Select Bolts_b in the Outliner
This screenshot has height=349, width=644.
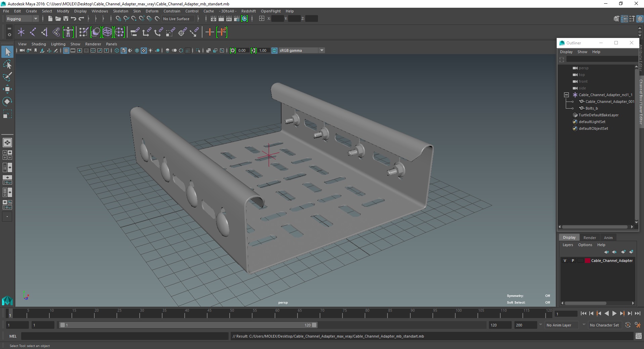click(x=592, y=108)
